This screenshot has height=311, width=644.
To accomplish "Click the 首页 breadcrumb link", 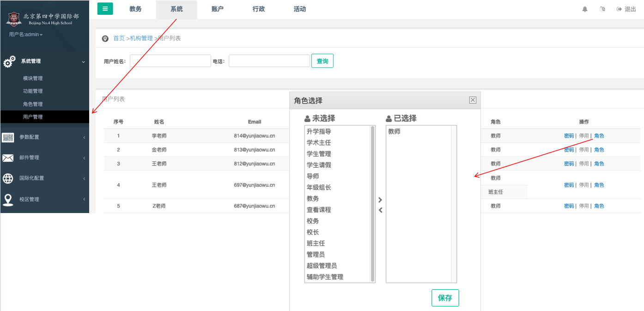I will coord(119,38).
